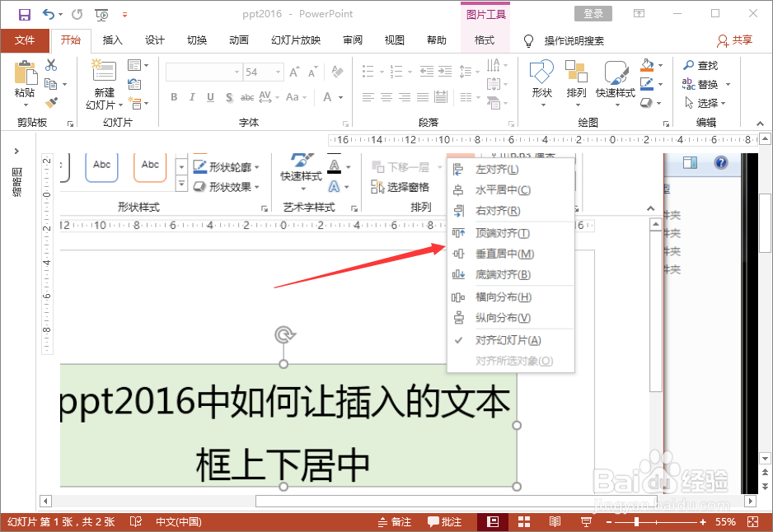Switch to the Insert (插入) tab

(112, 40)
